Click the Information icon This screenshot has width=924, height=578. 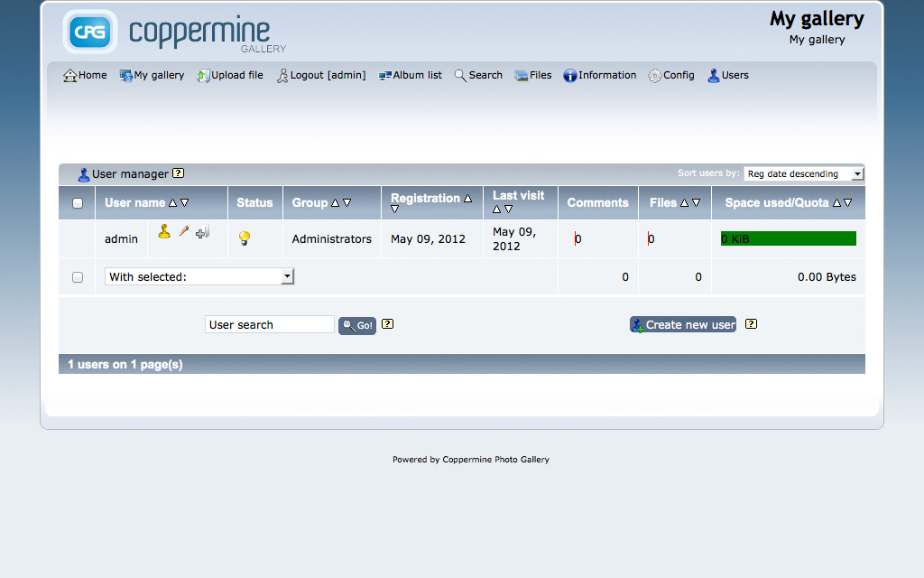[x=569, y=75]
